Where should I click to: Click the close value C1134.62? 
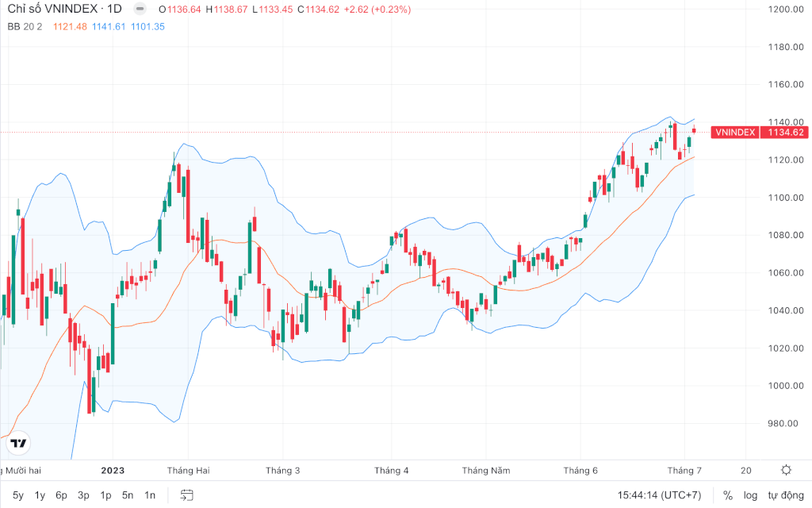pos(319,10)
